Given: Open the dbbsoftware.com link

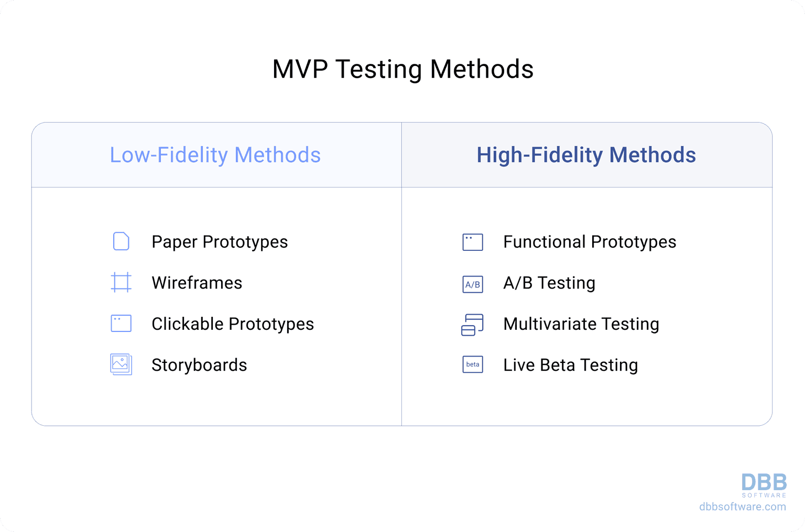Looking at the screenshot, I should (742, 507).
